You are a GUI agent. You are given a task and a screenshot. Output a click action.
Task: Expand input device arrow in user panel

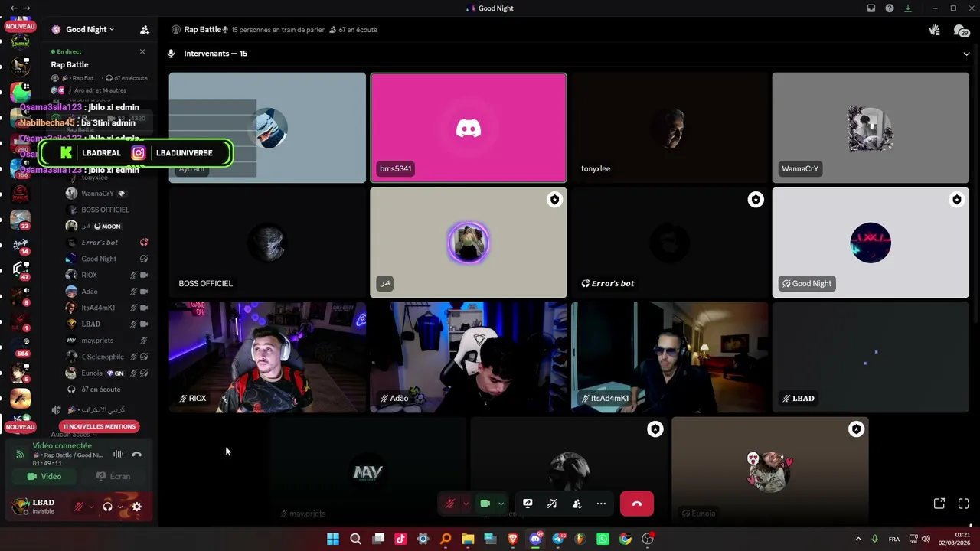pyautogui.click(x=91, y=507)
